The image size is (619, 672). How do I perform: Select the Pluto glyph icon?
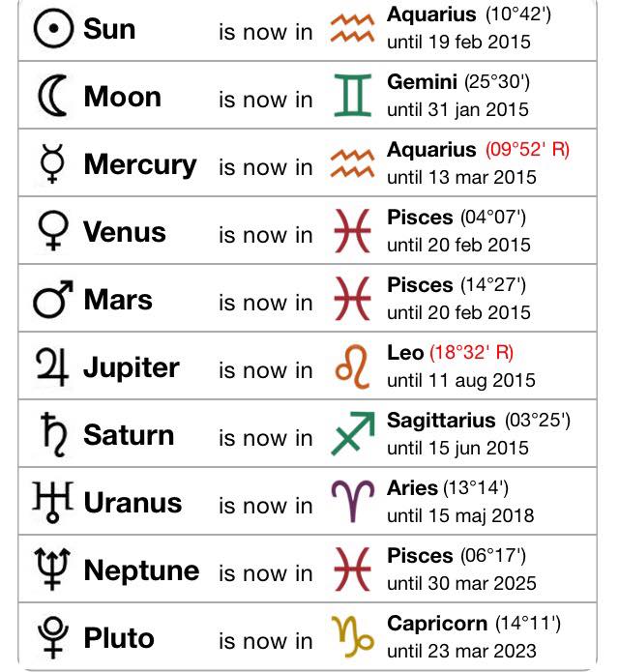[x=53, y=637]
